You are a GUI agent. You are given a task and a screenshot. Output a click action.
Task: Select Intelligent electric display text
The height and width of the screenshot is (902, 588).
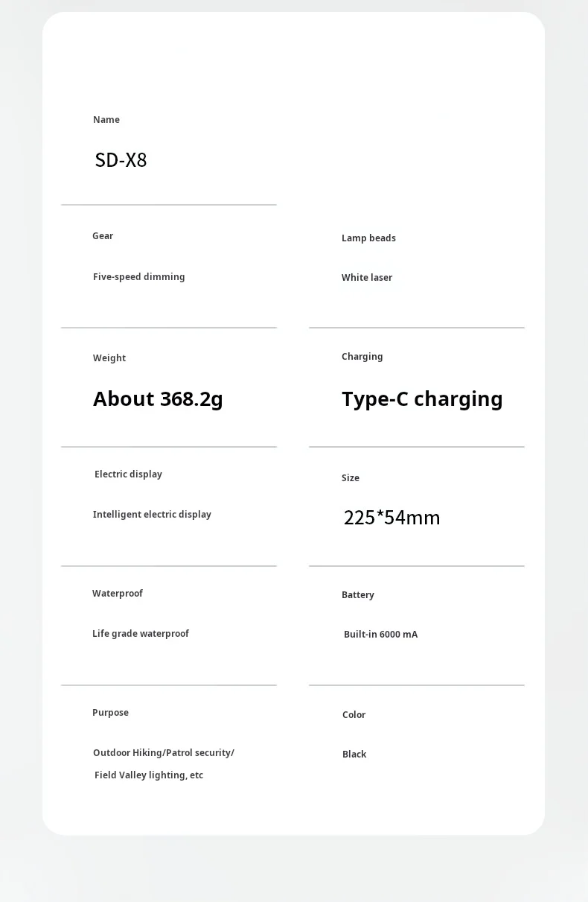[x=152, y=515]
